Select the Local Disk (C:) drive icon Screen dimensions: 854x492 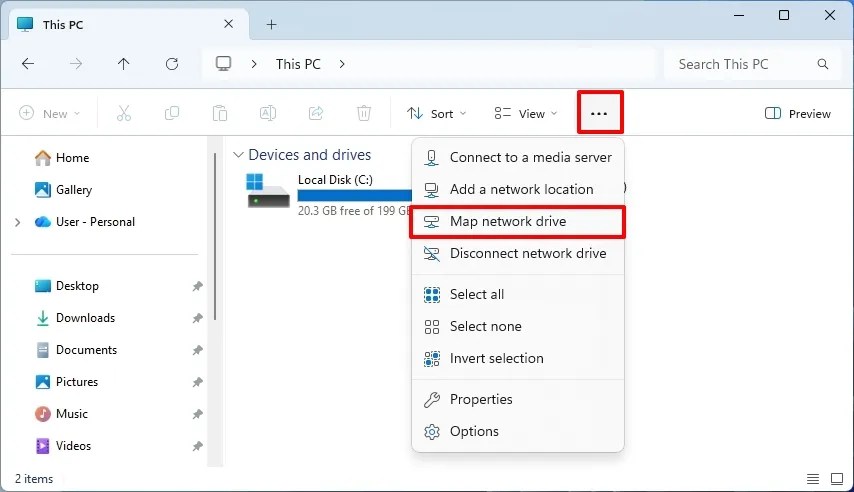click(267, 191)
